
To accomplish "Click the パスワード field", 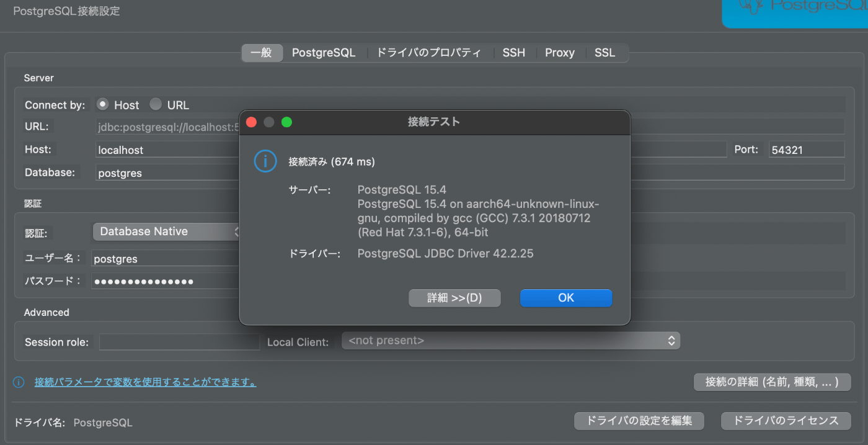I will (166, 281).
